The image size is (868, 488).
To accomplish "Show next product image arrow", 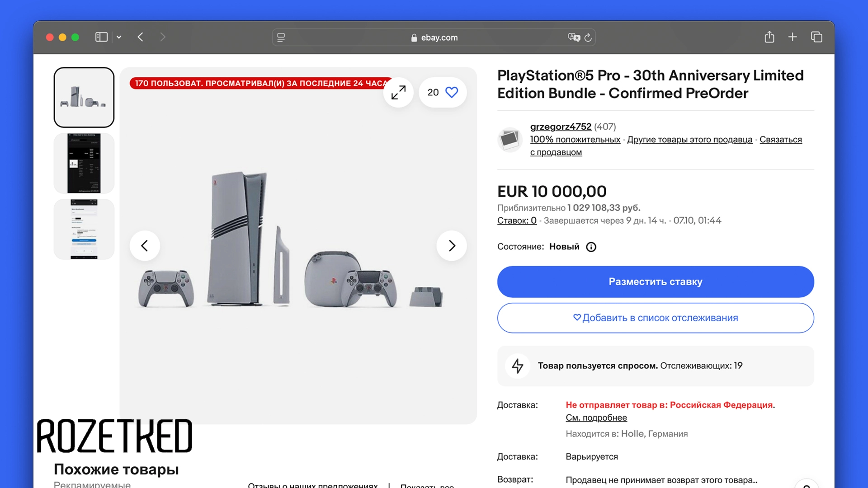I will coord(451,246).
